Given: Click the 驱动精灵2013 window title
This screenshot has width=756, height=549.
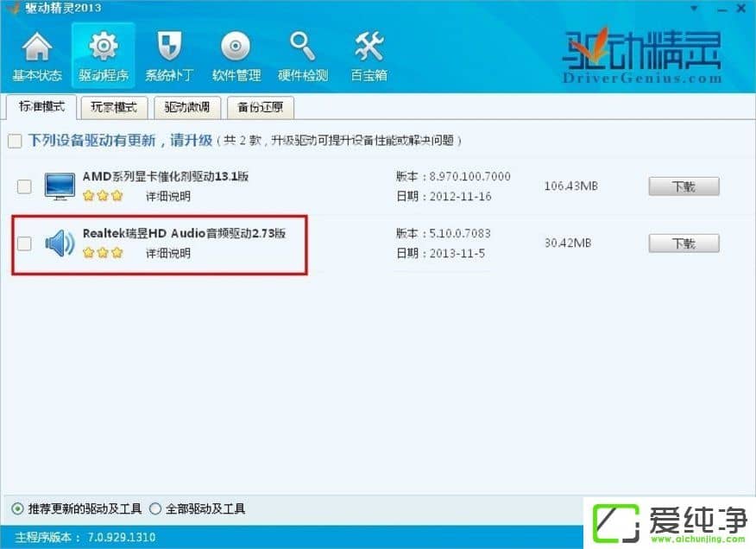Looking at the screenshot, I should (x=63, y=8).
